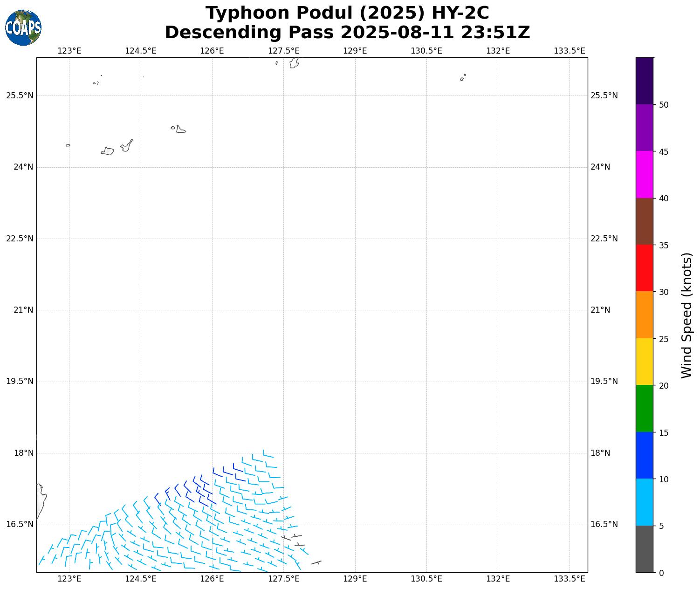Click the 24°N label on left axis
Viewport: 700px width, 589px height.
pyautogui.click(x=20, y=167)
